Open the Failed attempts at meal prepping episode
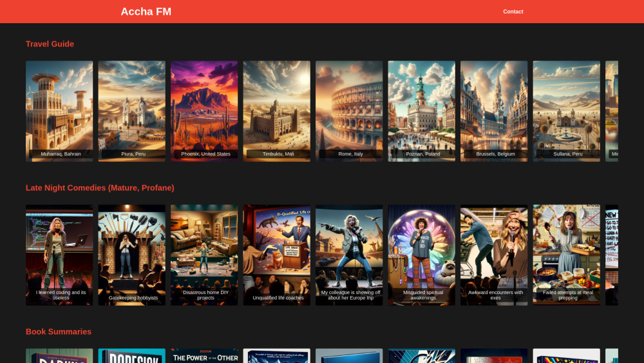Viewport: 644px width, 363px height. point(566,255)
